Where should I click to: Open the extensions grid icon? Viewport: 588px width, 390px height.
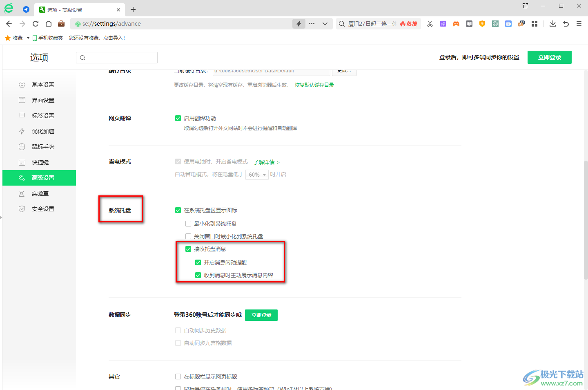pyautogui.click(x=535, y=24)
